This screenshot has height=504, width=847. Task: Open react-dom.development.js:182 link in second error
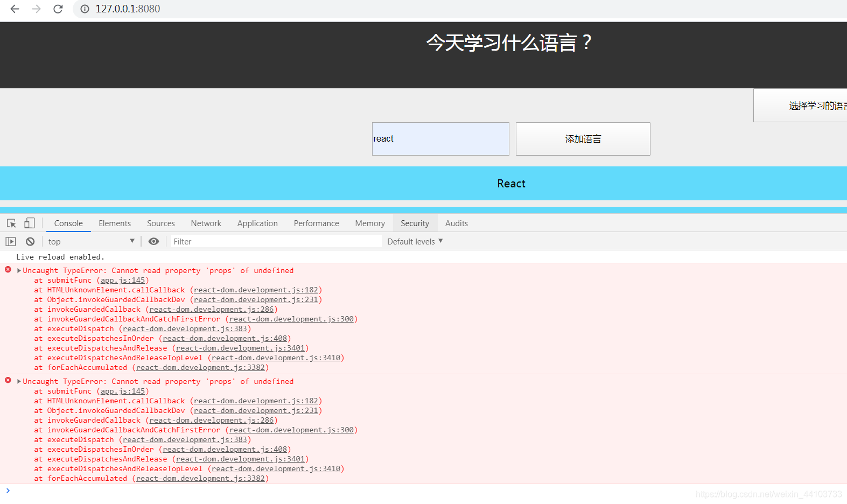(256, 401)
